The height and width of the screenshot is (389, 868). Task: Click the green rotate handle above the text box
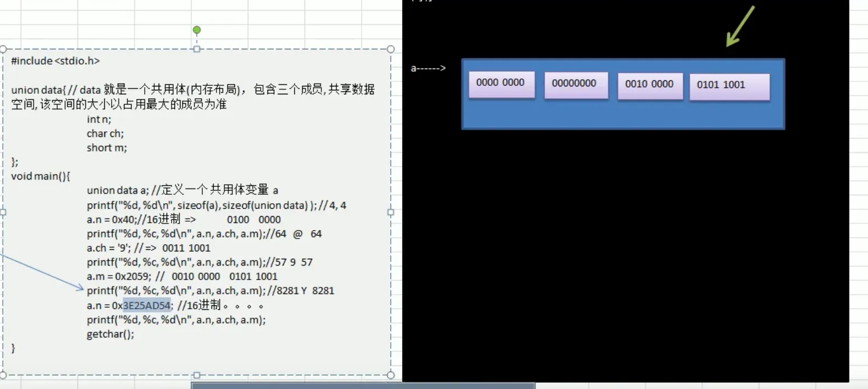click(x=196, y=30)
